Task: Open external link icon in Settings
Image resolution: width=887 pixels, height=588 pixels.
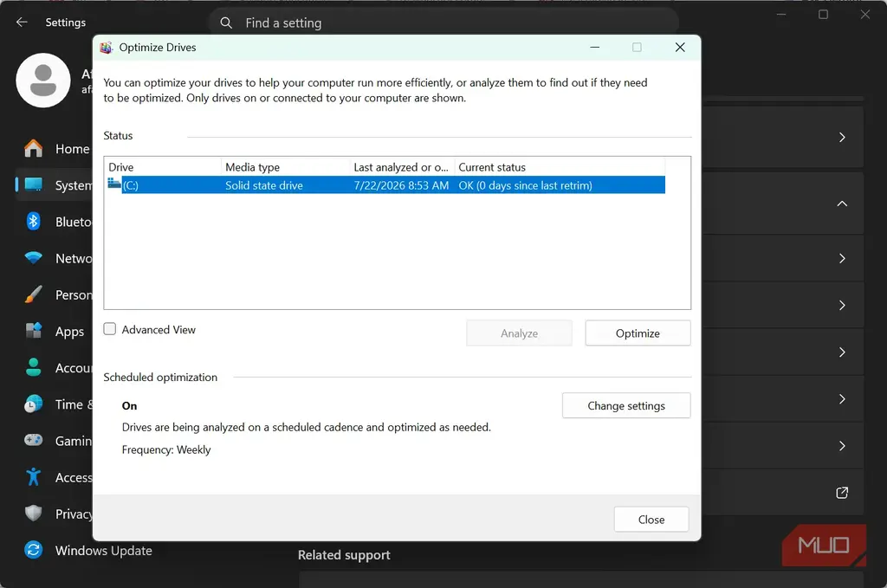Action: (x=842, y=493)
